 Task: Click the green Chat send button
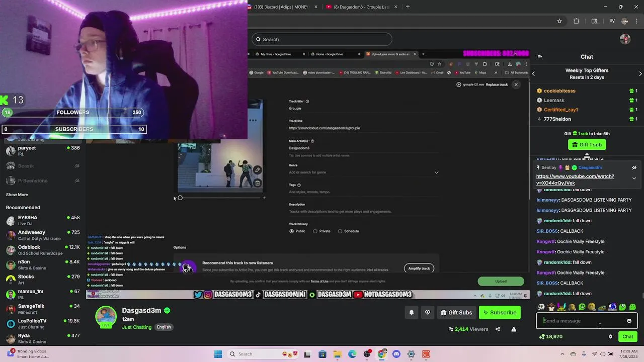click(628, 337)
